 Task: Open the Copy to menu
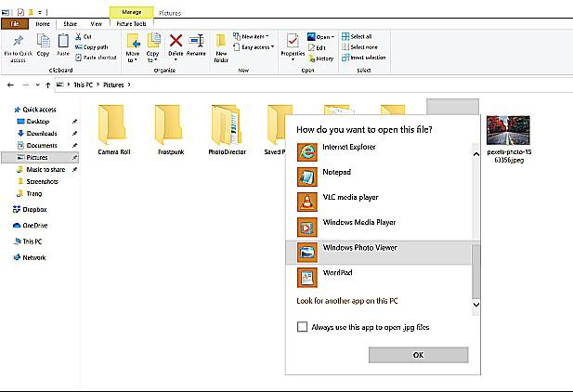pos(152,47)
